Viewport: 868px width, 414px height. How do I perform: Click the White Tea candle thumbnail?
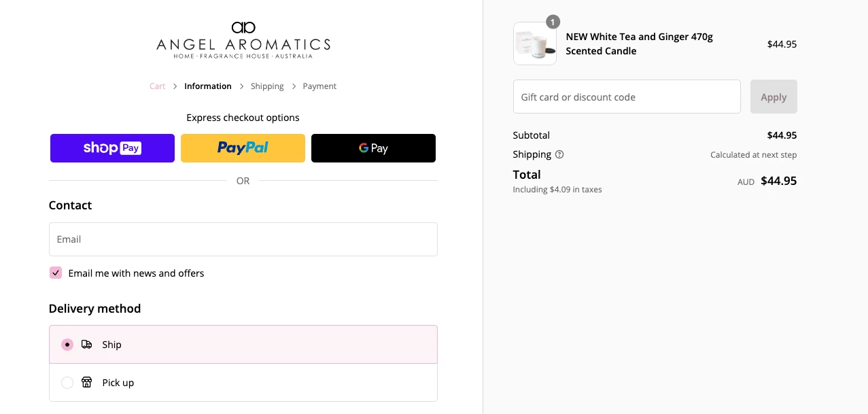point(535,44)
